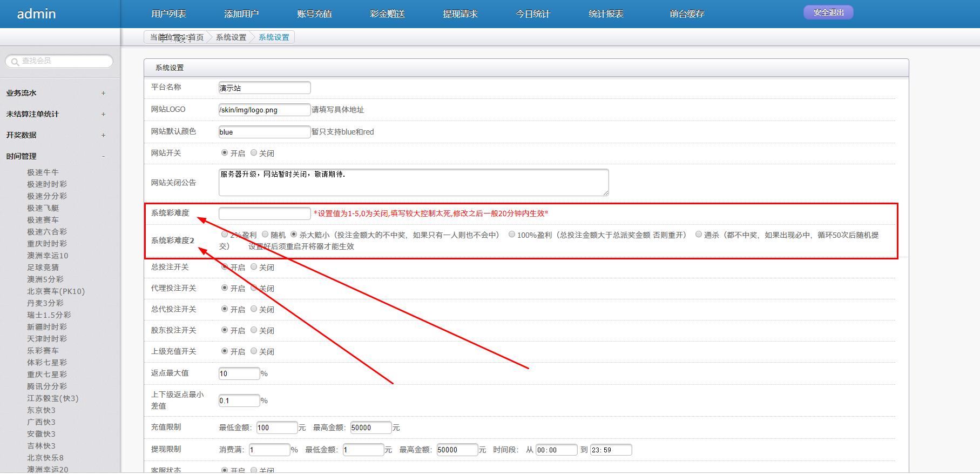
Task: Expand the 未结算注单统计 section
Action: 103,114
